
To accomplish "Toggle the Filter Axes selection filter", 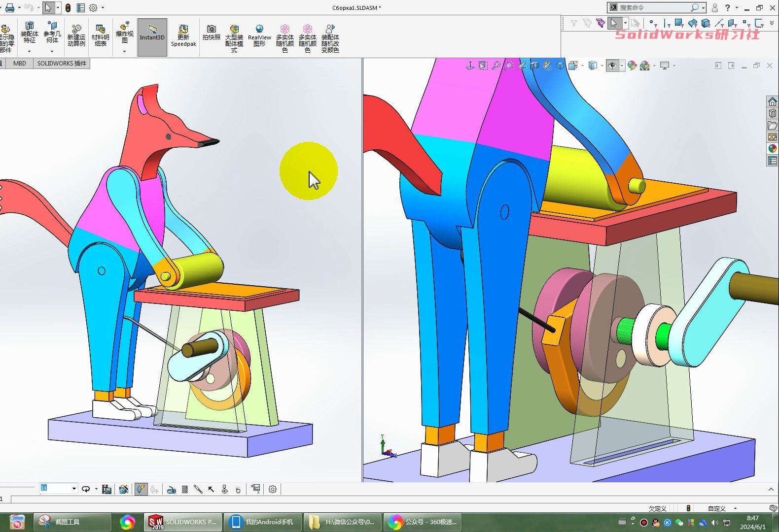I will [719, 23].
